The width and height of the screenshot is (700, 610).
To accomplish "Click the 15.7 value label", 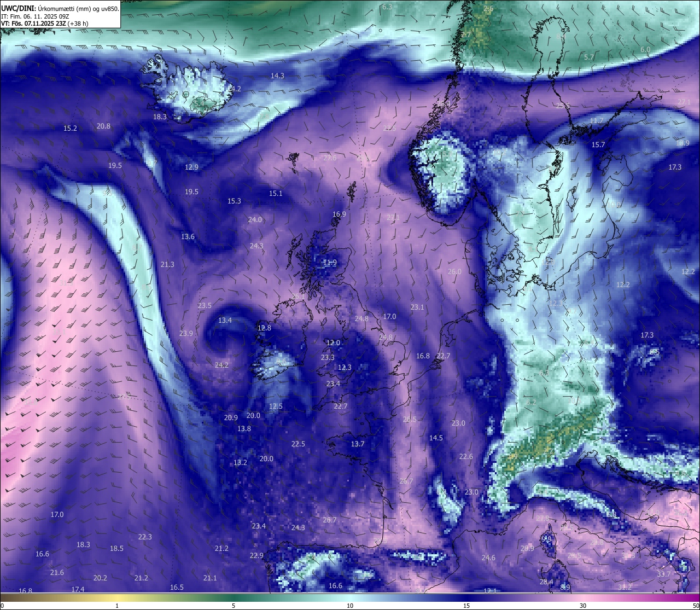I will [598, 144].
